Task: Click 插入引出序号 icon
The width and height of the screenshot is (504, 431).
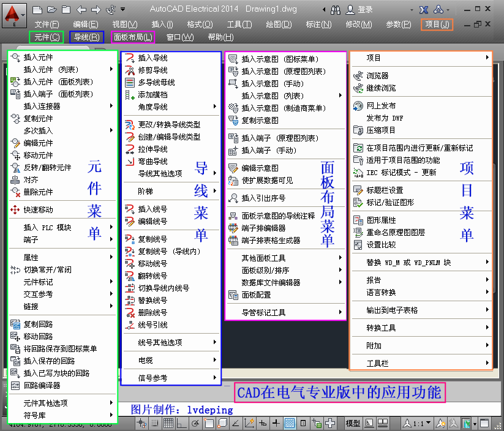Action: click(x=233, y=198)
